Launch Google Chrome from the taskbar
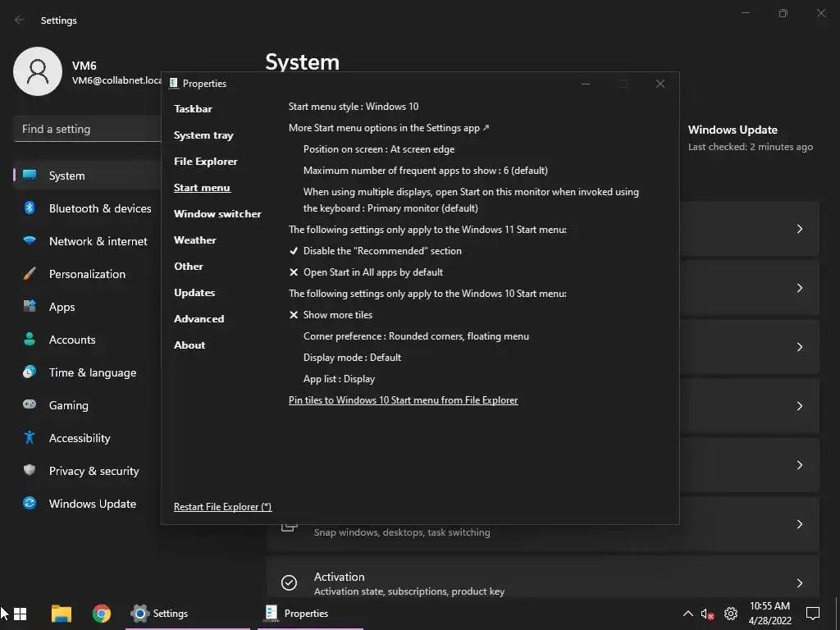Viewport: 840px width, 630px height. (101, 614)
